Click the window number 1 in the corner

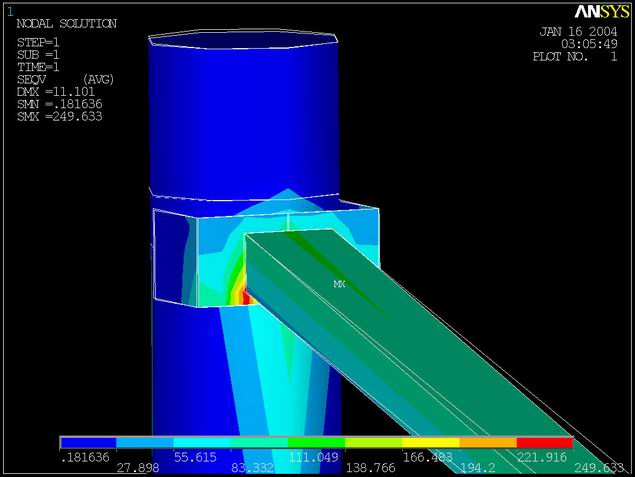point(10,12)
